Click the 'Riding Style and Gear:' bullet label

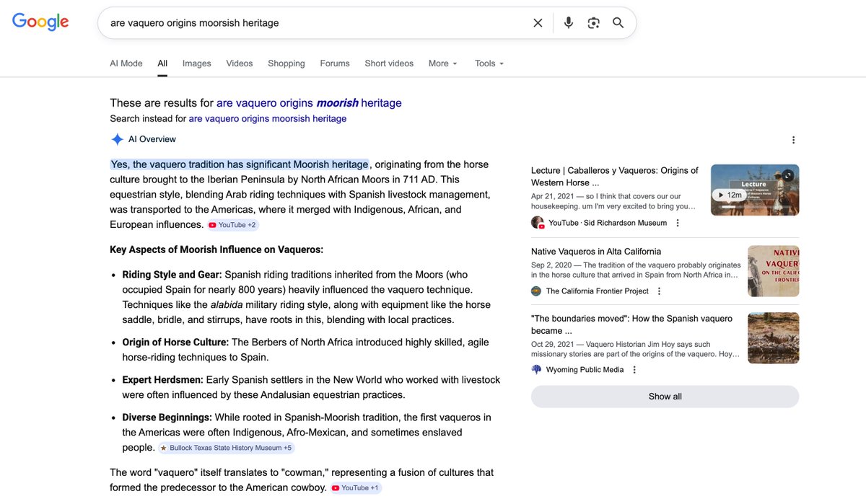pos(172,275)
